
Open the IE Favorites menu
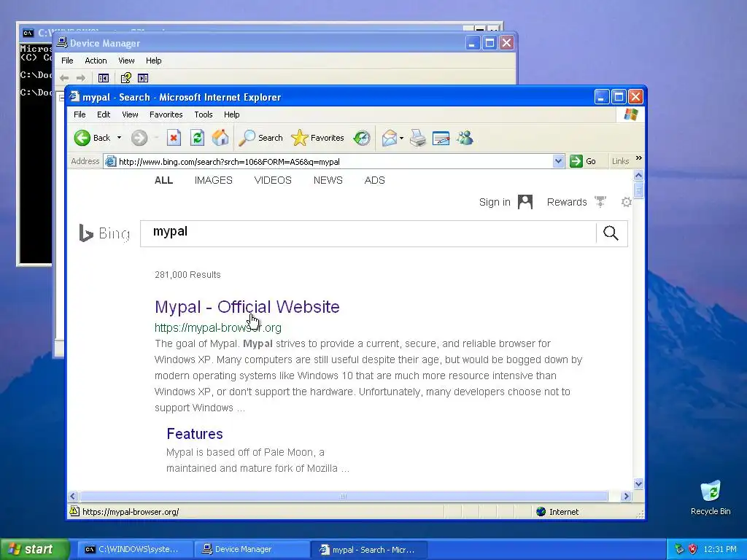pos(166,114)
